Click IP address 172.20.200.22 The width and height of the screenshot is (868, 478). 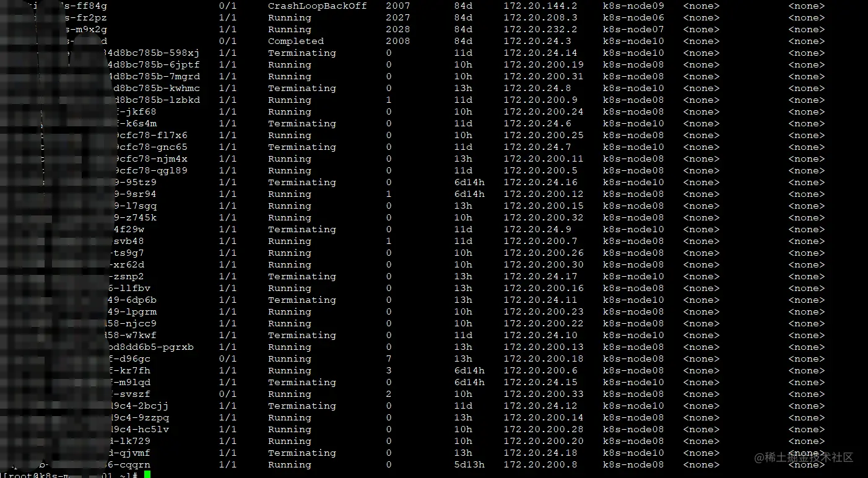pyautogui.click(x=543, y=324)
